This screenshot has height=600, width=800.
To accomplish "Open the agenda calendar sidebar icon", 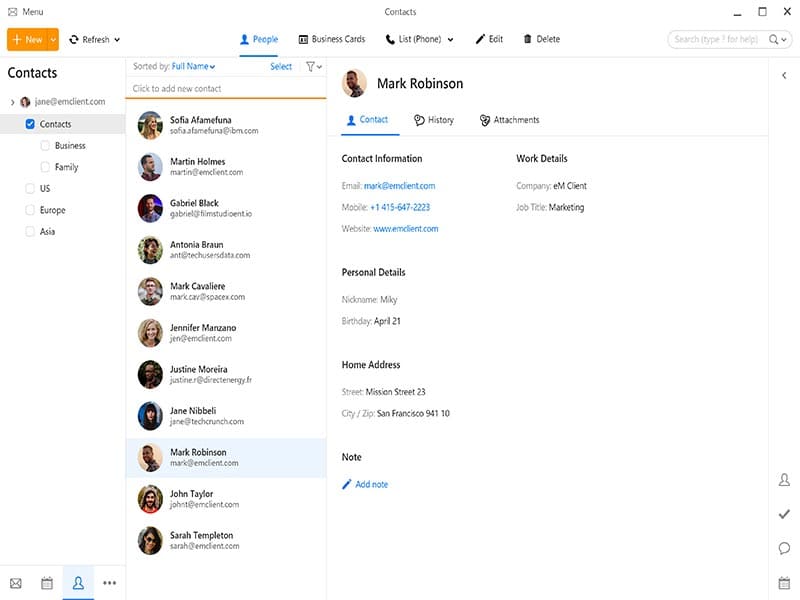I will pyautogui.click(x=784, y=582).
